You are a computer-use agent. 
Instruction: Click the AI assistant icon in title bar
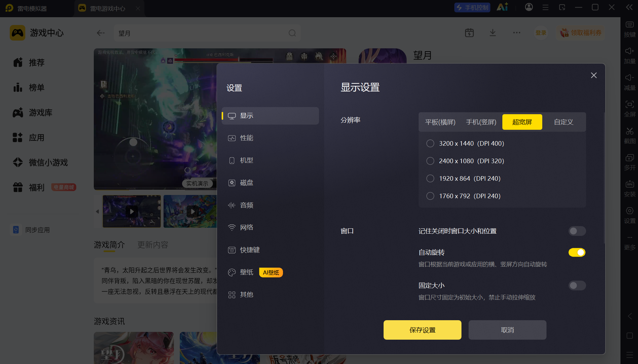coord(502,7)
